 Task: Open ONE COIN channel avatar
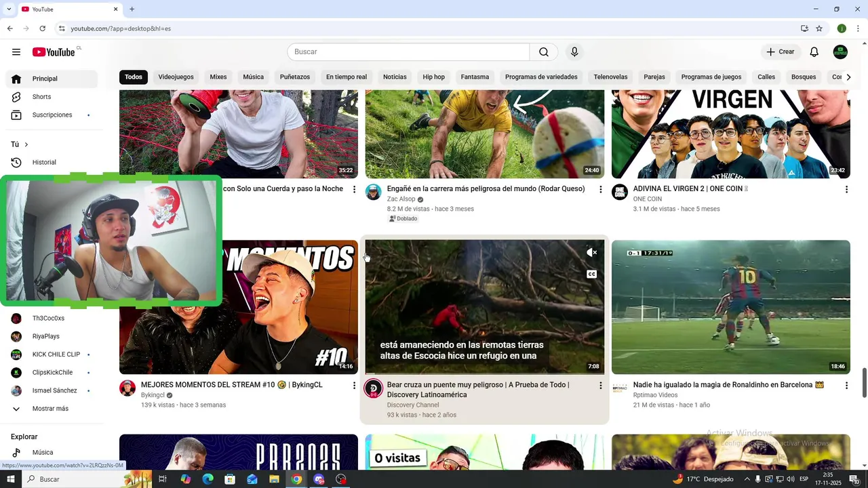[x=620, y=192]
